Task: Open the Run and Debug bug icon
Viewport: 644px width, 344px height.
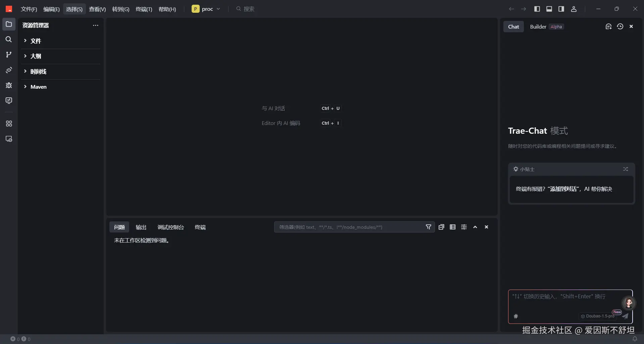Action: point(9,85)
